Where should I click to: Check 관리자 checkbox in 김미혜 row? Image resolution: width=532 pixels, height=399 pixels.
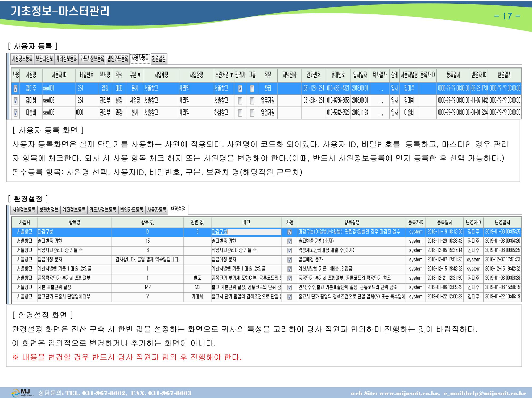click(240, 101)
